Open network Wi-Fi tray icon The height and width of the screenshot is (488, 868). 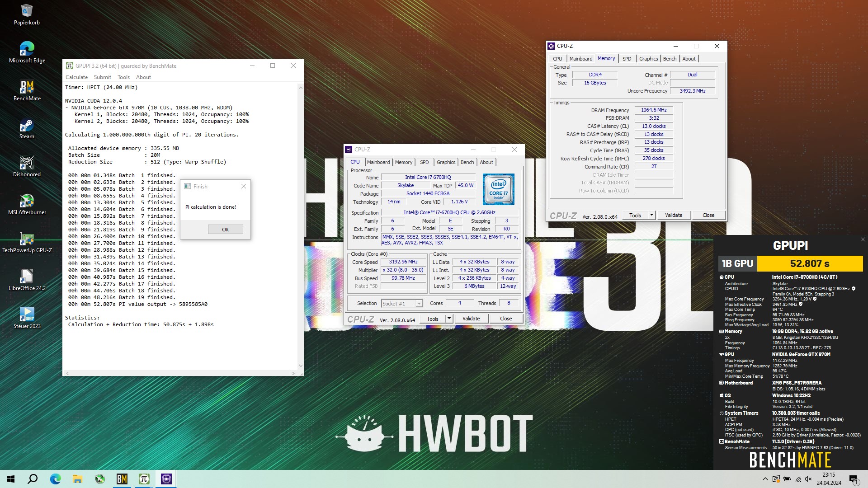[798, 479]
